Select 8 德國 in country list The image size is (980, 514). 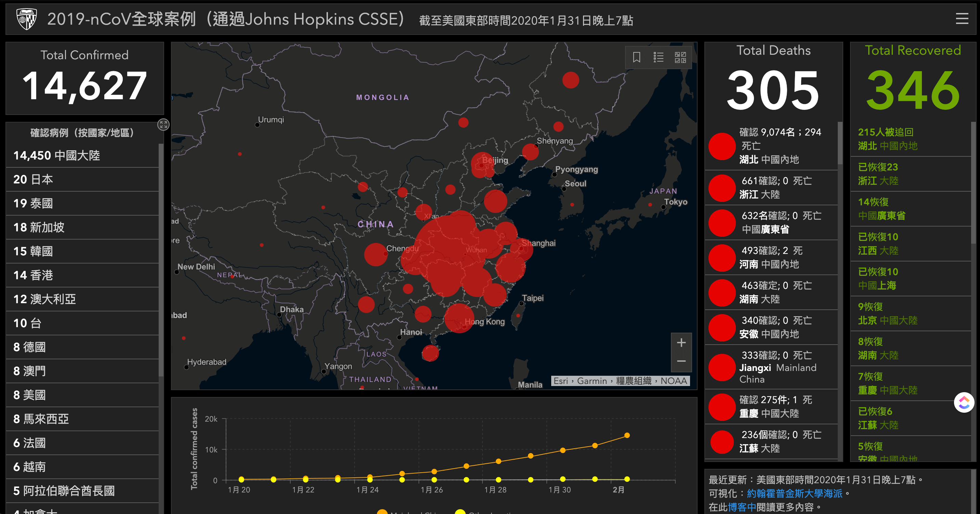(x=82, y=347)
